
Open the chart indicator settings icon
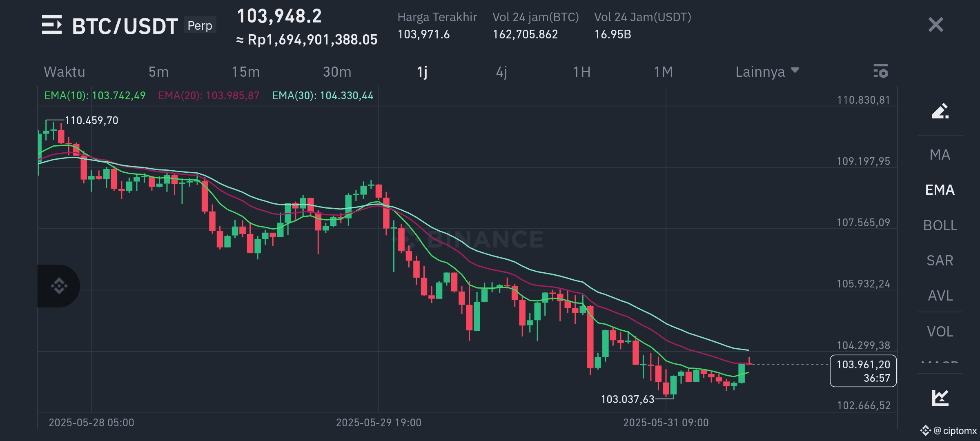880,71
